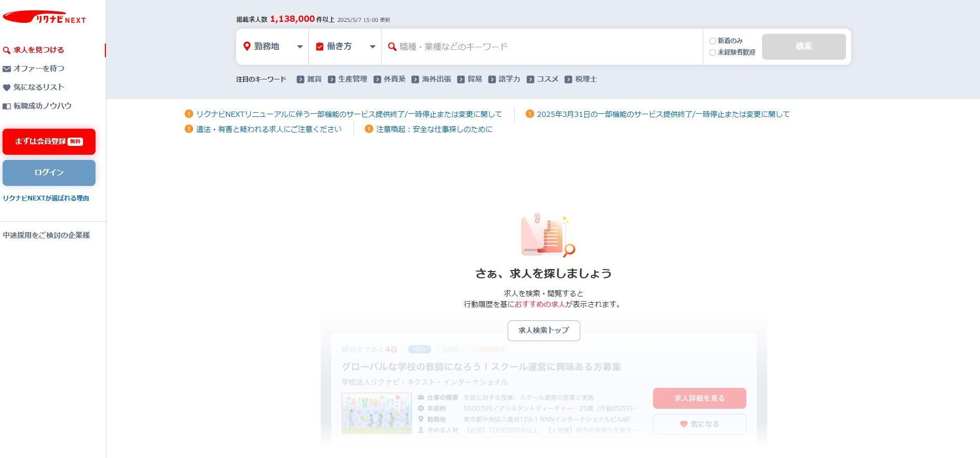This screenshot has height=458, width=980.
Task: Click the red search magnifier in keyword field
Action: pos(392,47)
